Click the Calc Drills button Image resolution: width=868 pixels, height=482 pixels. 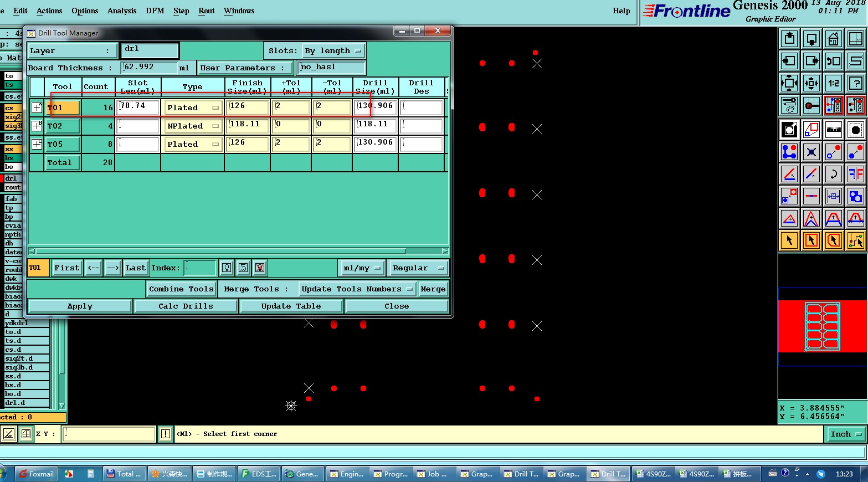tap(186, 306)
